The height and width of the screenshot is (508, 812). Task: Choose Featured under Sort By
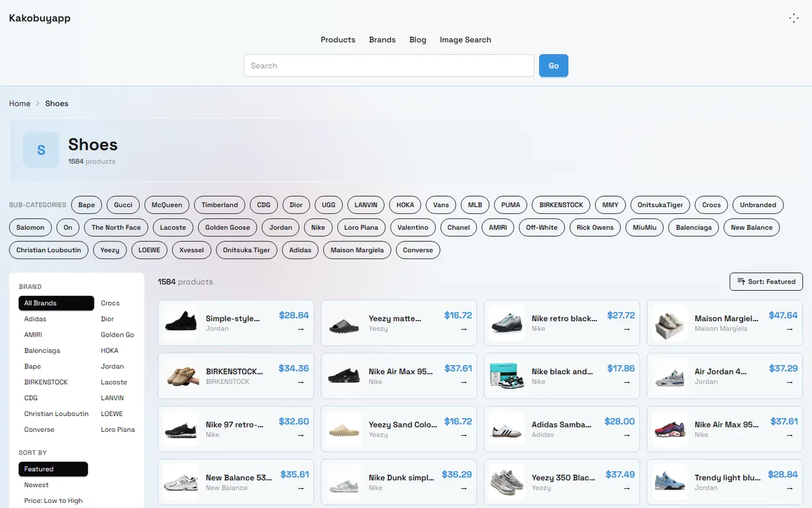click(x=53, y=469)
